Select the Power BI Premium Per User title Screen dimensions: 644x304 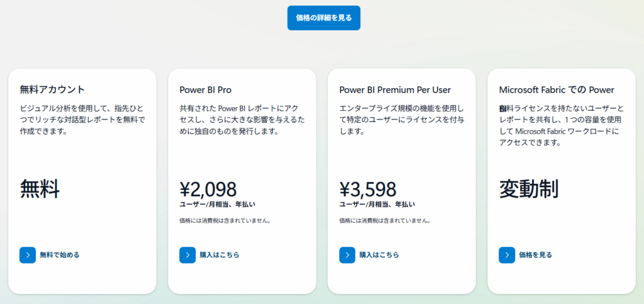coord(395,90)
